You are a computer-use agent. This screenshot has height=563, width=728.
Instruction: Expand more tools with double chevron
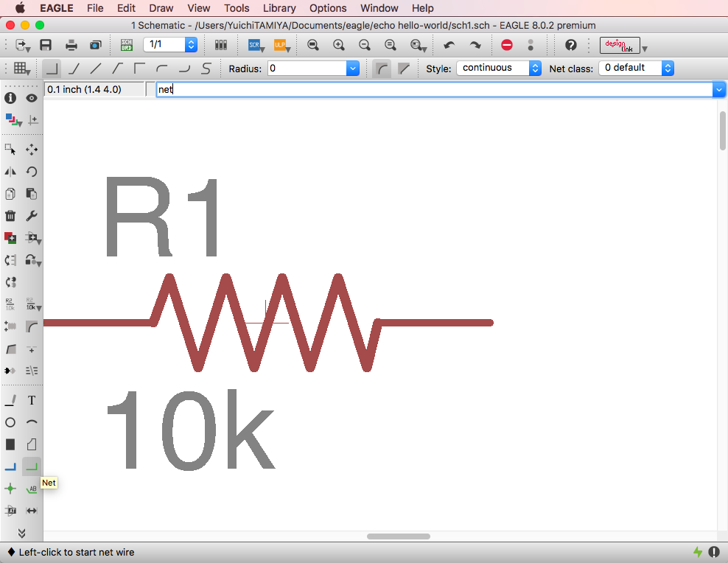[21, 533]
